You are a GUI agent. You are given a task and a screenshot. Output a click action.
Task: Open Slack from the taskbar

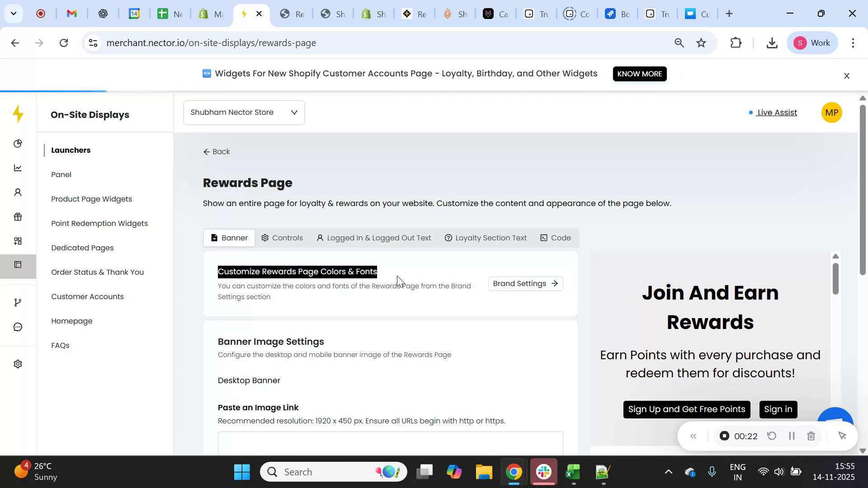[543, 471]
